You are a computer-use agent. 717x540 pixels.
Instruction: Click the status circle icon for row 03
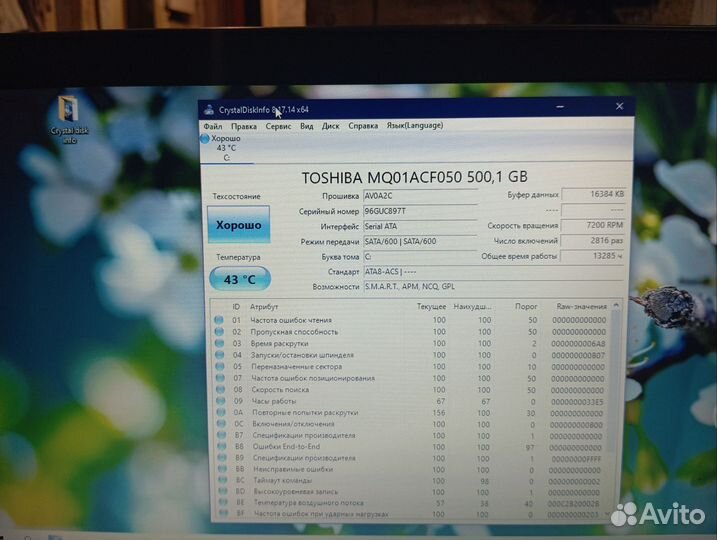click(x=219, y=343)
